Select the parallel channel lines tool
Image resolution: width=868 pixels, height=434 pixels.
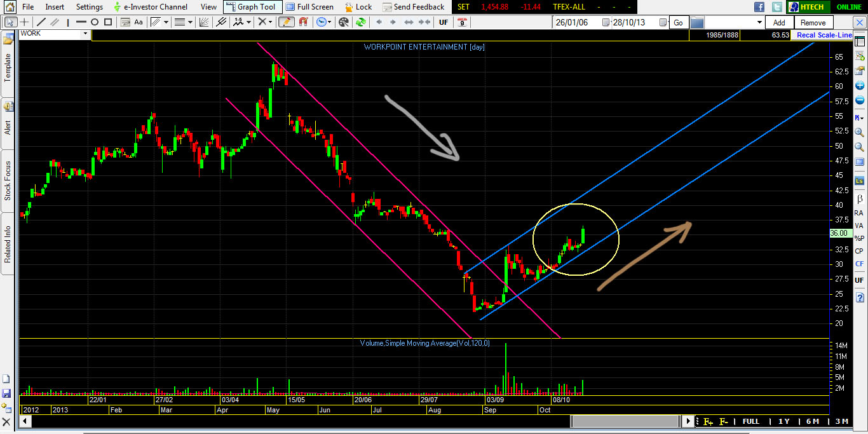click(x=54, y=22)
